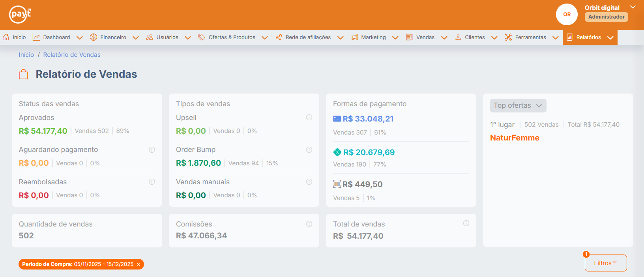Screen dimensions: 644x277
Task: Open the Filtros button
Action: point(606,263)
